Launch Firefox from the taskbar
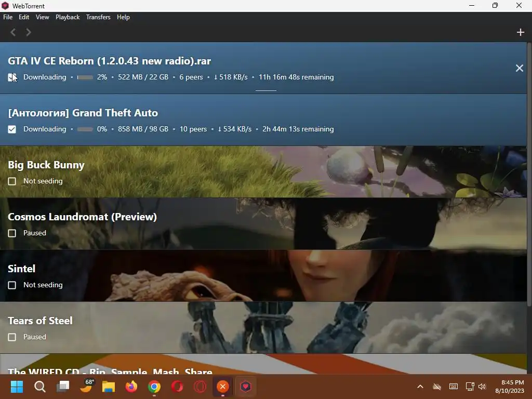The height and width of the screenshot is (399, 532). 131,387
